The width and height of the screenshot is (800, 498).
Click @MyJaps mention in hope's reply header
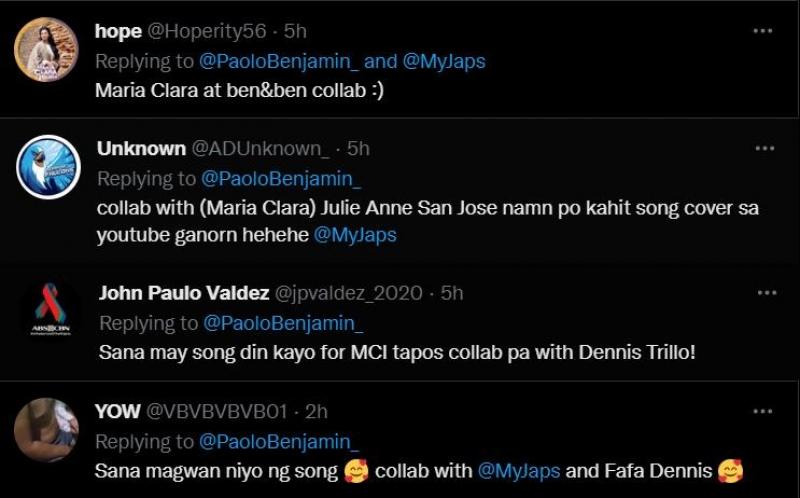pyautogui.click(x=443, y=61)
